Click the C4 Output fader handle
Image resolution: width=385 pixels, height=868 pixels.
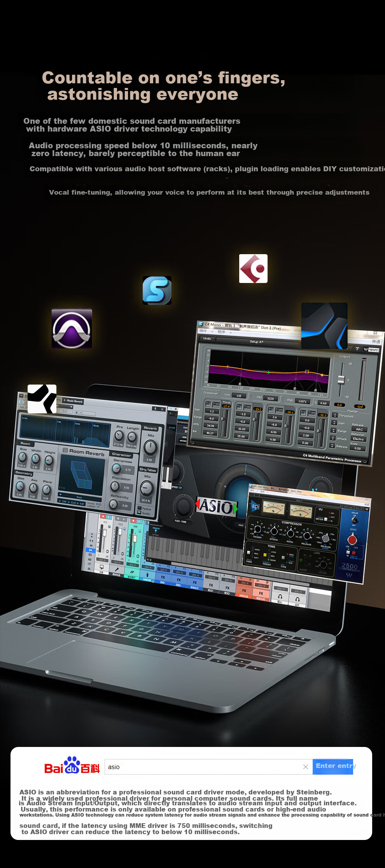coord(341,379)
